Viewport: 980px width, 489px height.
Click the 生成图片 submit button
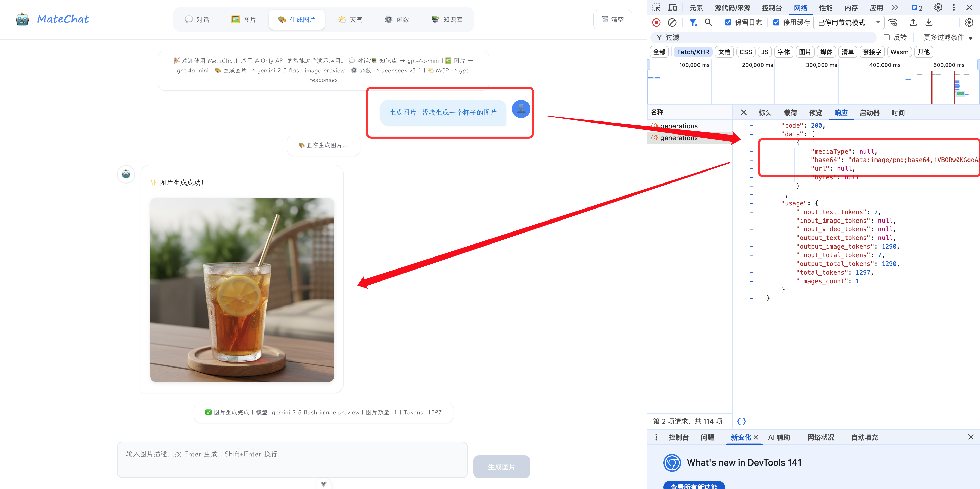(501, 467)
